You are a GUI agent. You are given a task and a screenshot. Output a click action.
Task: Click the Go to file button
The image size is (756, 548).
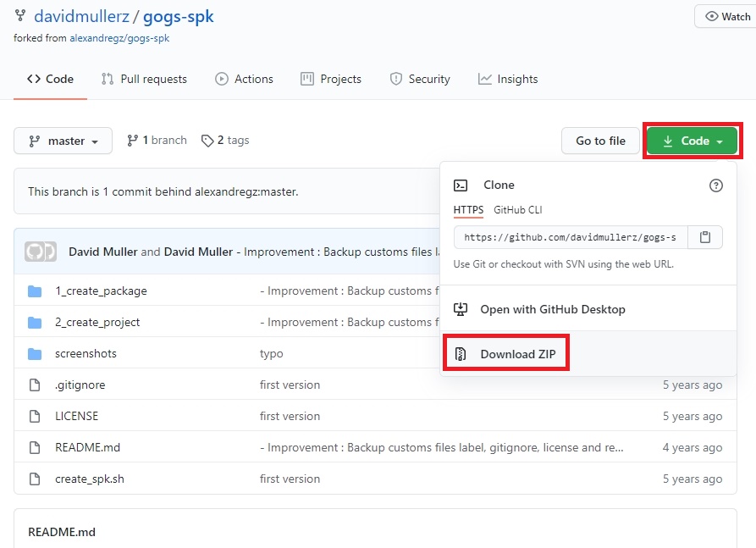point(600,141)
